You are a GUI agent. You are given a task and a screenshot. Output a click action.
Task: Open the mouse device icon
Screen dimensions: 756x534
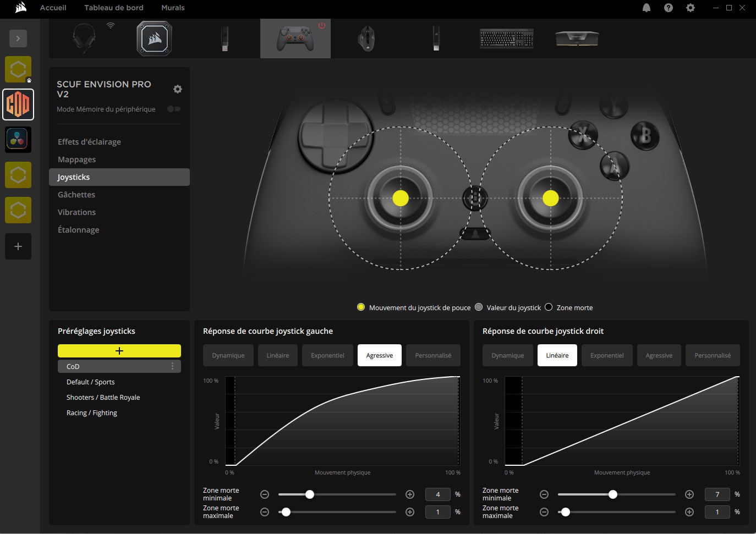366,38
